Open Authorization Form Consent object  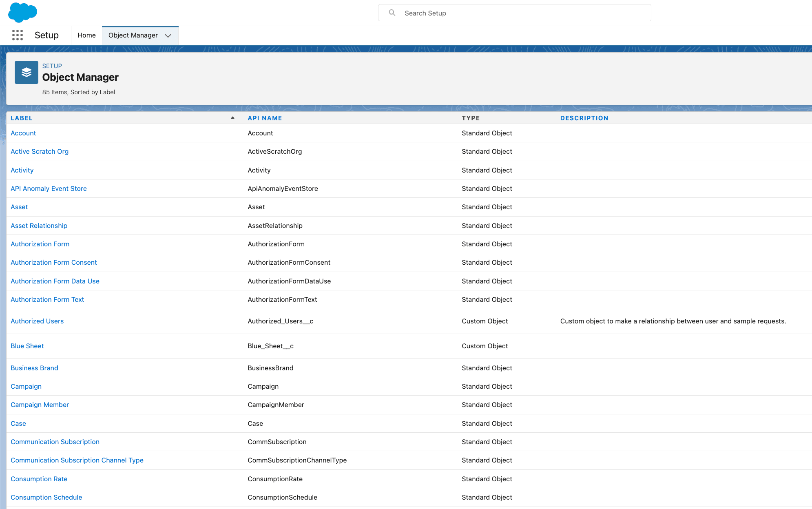54,262
